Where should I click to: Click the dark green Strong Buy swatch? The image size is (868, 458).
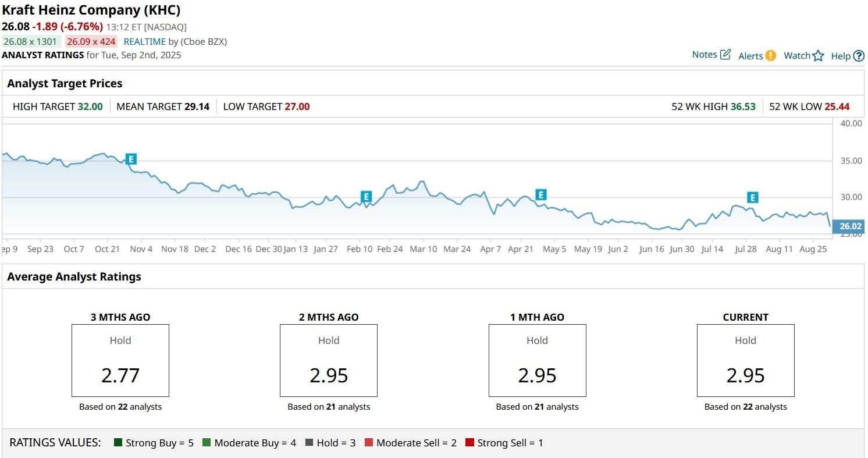pos(118,443)
